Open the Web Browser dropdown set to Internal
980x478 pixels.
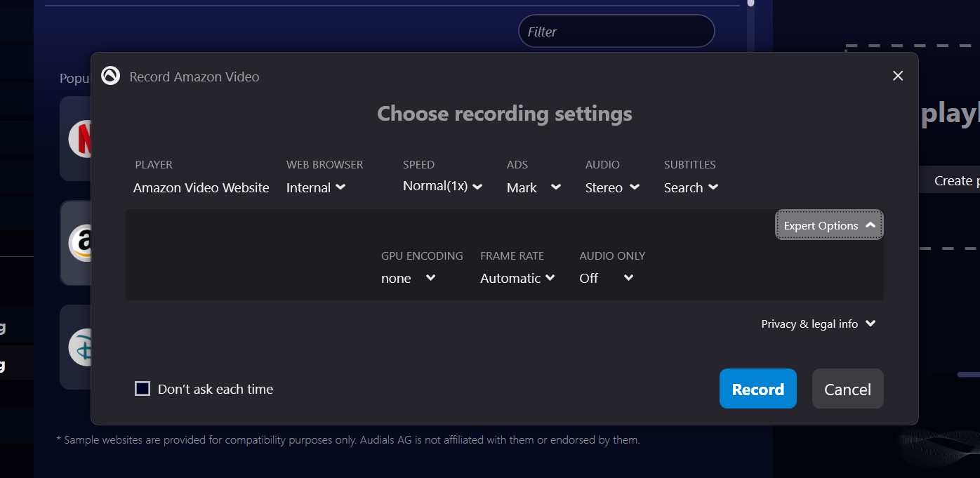[x=316, y=187]
